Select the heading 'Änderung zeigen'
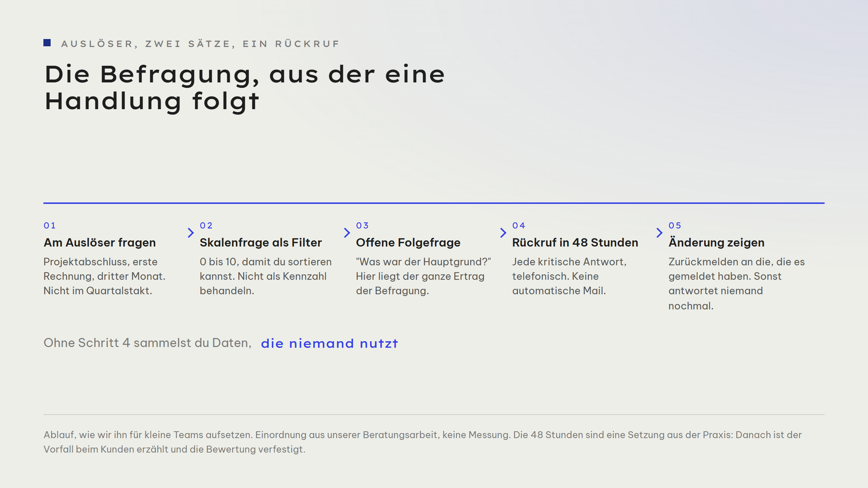 716,243
